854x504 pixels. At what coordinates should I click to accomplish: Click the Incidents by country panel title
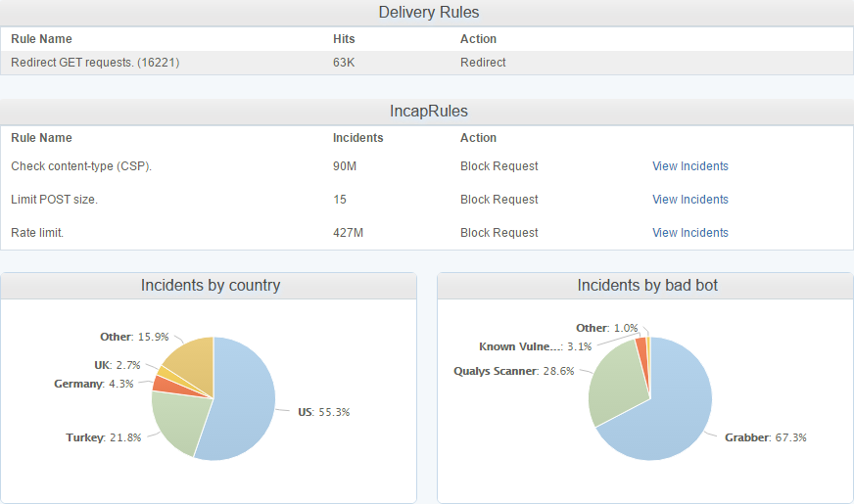[211, 286]
